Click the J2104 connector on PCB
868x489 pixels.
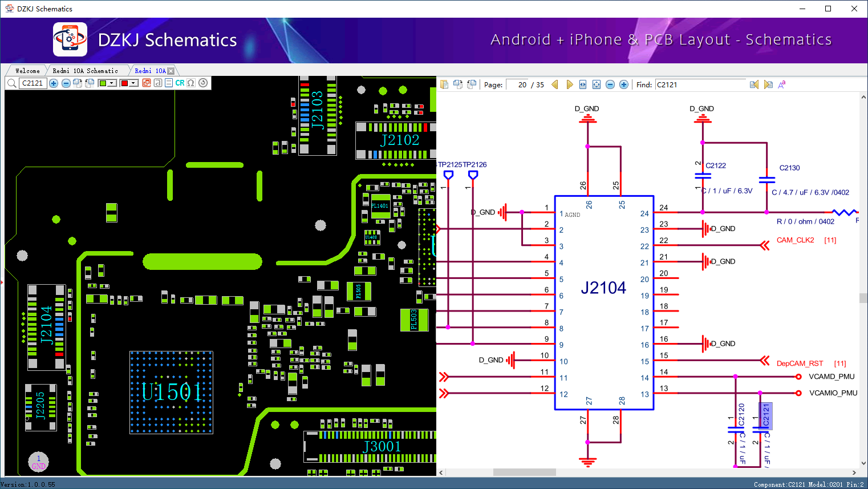(x=46, y=326)
